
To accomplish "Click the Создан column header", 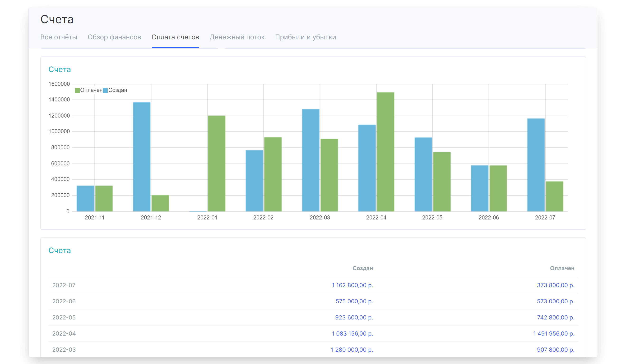I will point(362,268).
